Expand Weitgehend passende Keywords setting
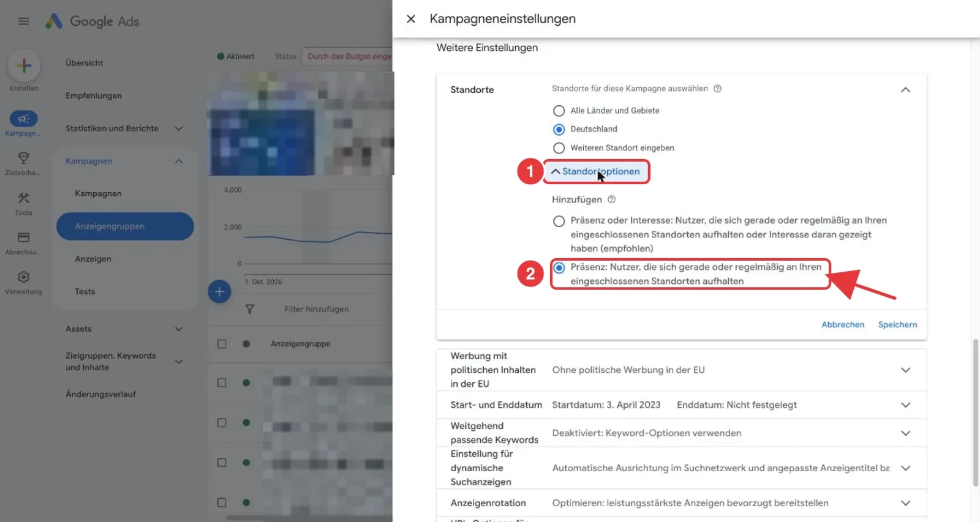The height and width of the screenshot is (522, 980). [x=905, y=433]
